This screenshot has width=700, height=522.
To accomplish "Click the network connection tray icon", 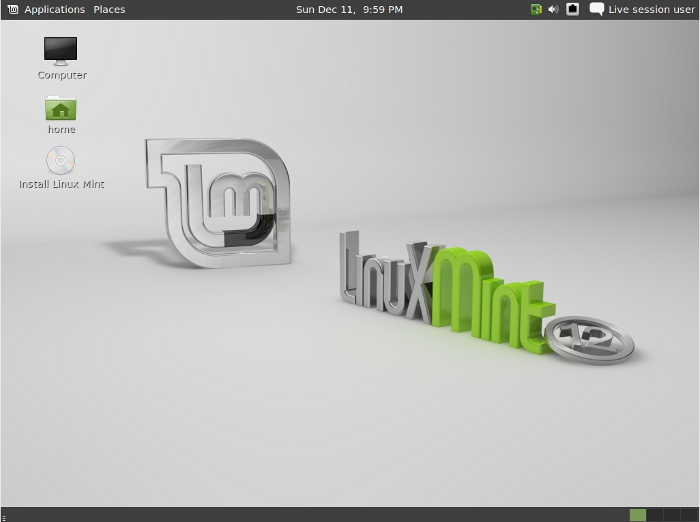I will click(573, 10).
